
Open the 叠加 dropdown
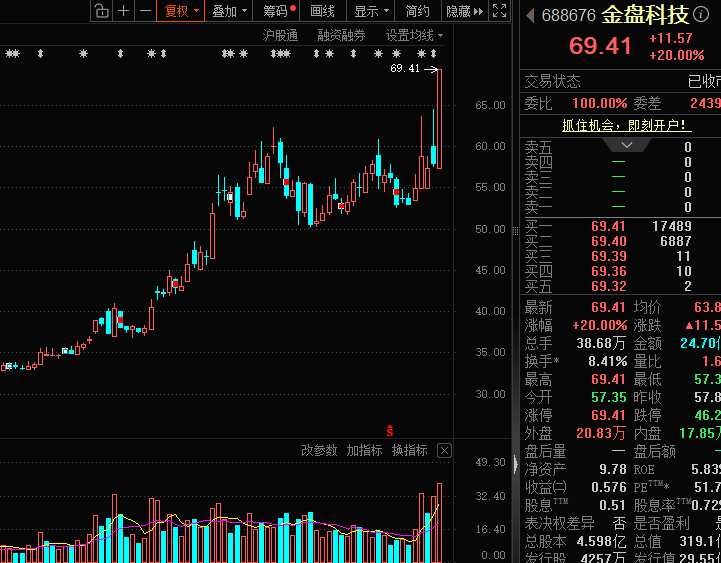tap(229, 11)
